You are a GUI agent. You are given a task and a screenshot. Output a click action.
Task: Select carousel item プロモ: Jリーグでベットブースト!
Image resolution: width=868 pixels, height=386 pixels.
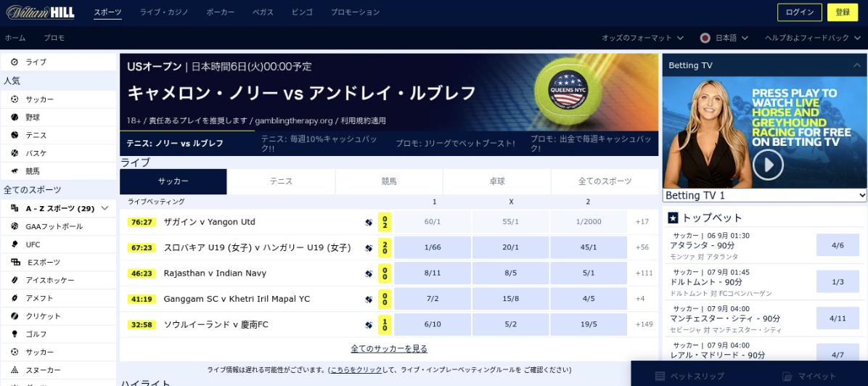pyautogui.click(x=455, y=144)
